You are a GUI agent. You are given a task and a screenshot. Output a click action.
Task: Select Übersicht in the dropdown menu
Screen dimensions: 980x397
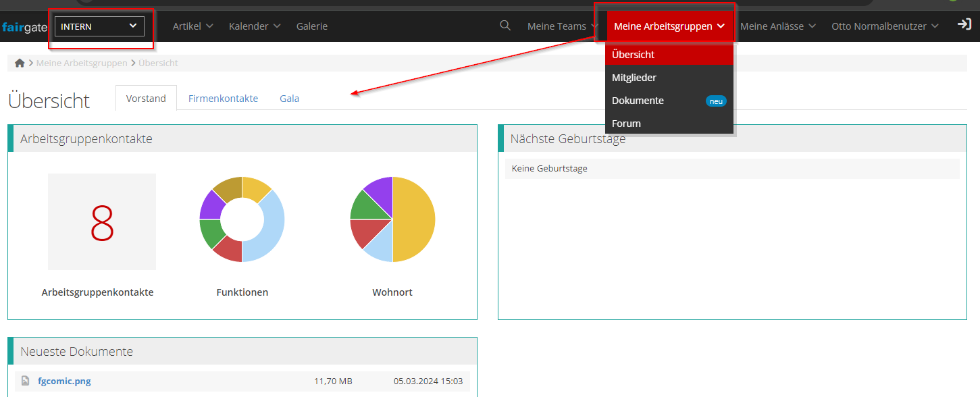(x=669, y=55)
